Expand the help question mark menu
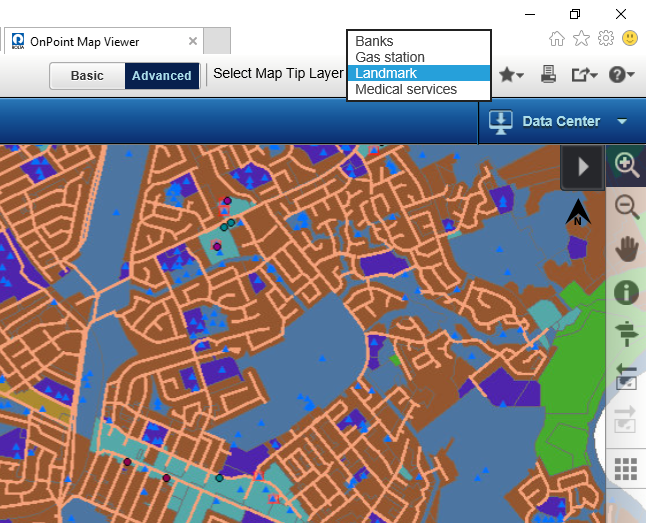This screenshot has width=646, height=523. (620, 74)
